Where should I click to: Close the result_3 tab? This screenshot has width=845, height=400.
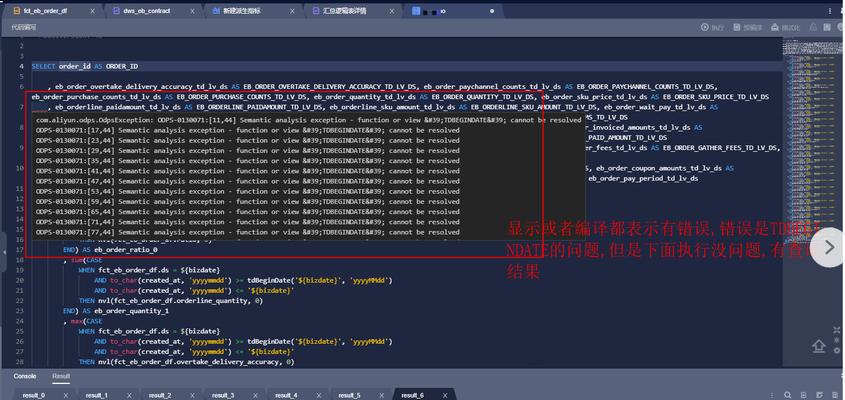[x=256, y=395]
